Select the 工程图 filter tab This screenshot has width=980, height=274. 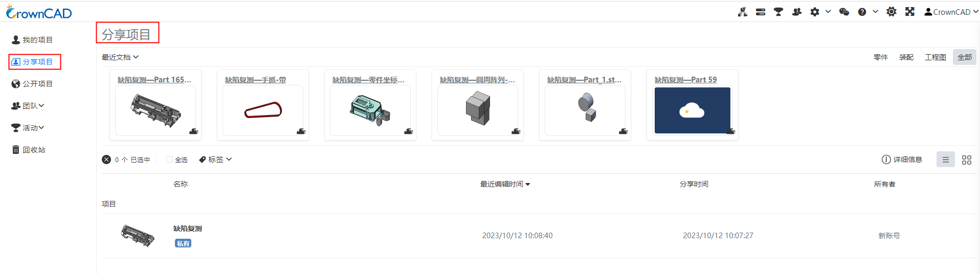coord(935,57)
